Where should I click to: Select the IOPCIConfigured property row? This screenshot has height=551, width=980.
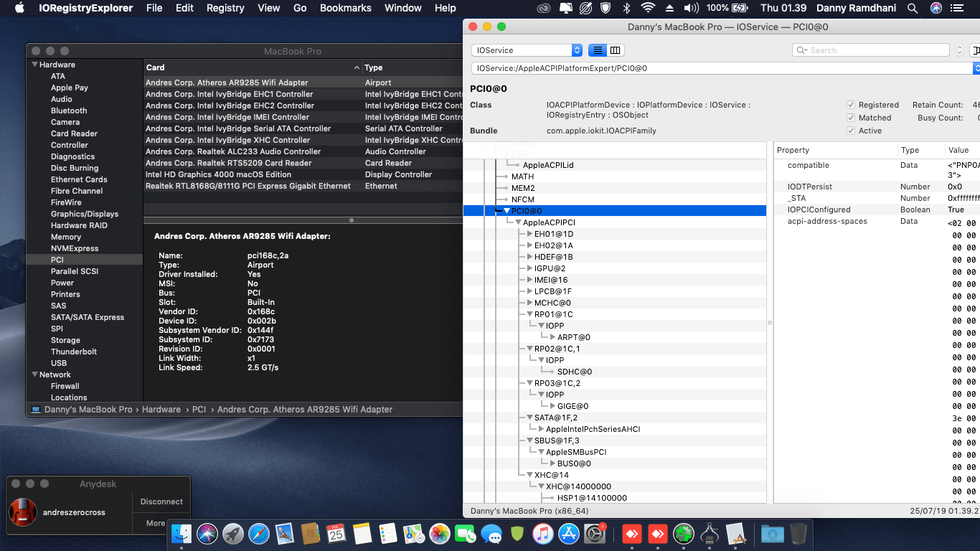[877, 209]
